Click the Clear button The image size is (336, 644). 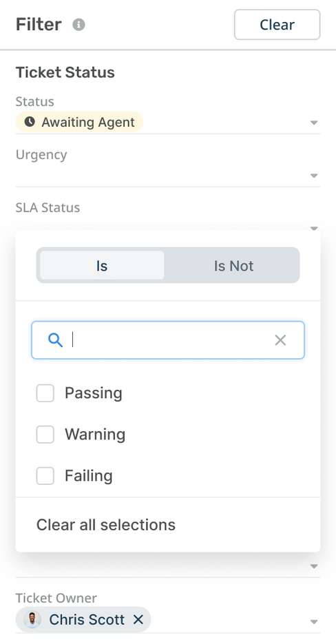coord(277,25)
